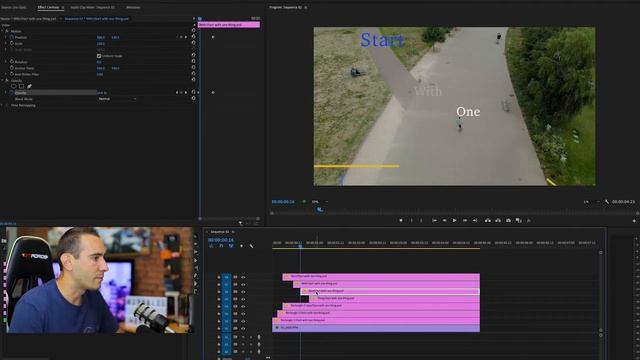Screen dimensions: 640x360
Task: Click the Program monitor playhead on scrub bar
Action: [320, 209]
